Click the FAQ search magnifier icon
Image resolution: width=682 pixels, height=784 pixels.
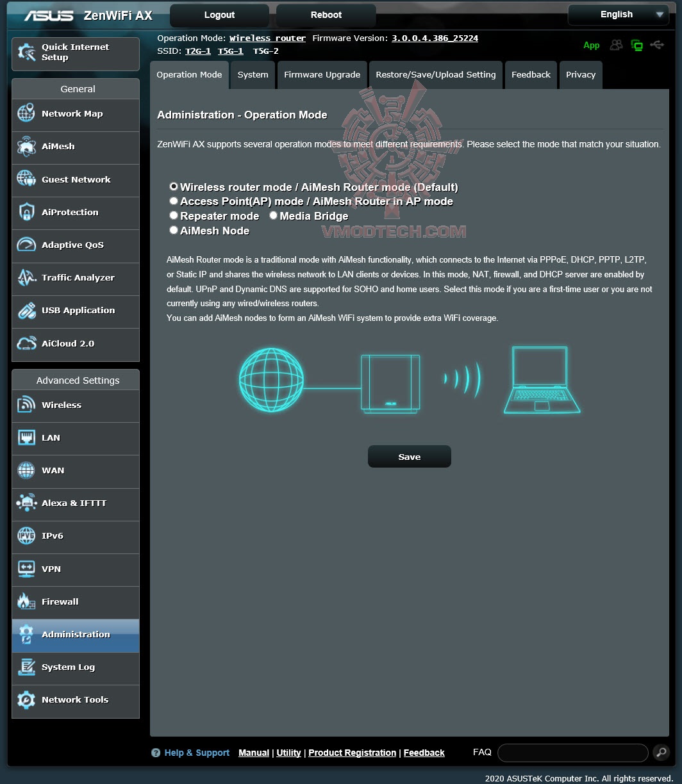tap(660, 753)
